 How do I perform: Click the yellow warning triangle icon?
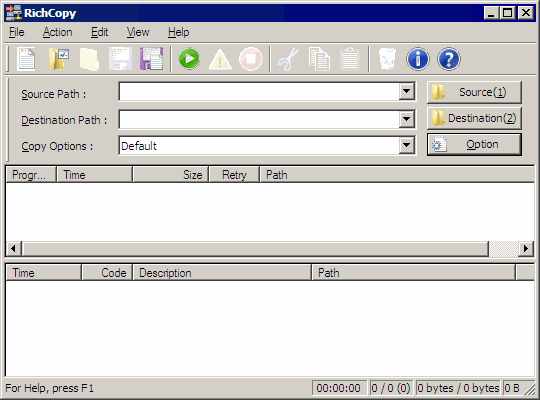point(220,59)
